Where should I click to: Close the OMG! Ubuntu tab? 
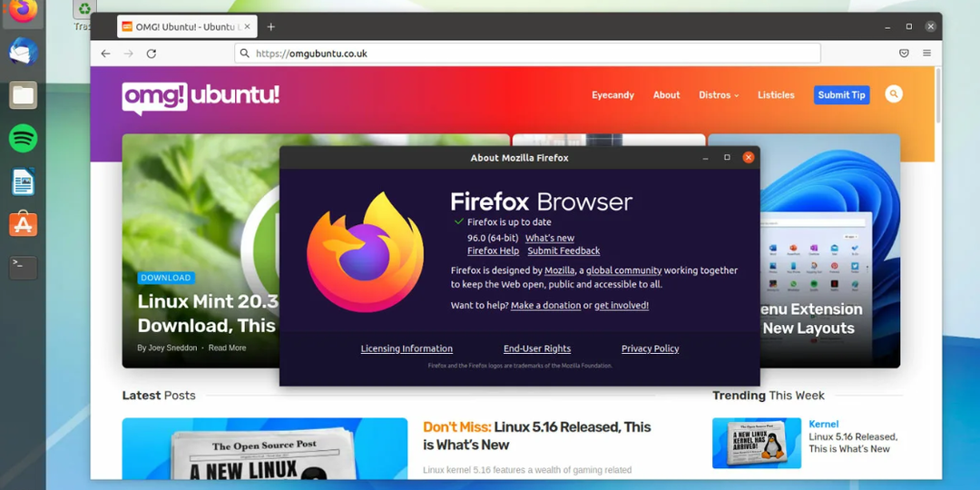tap(247, 27)
